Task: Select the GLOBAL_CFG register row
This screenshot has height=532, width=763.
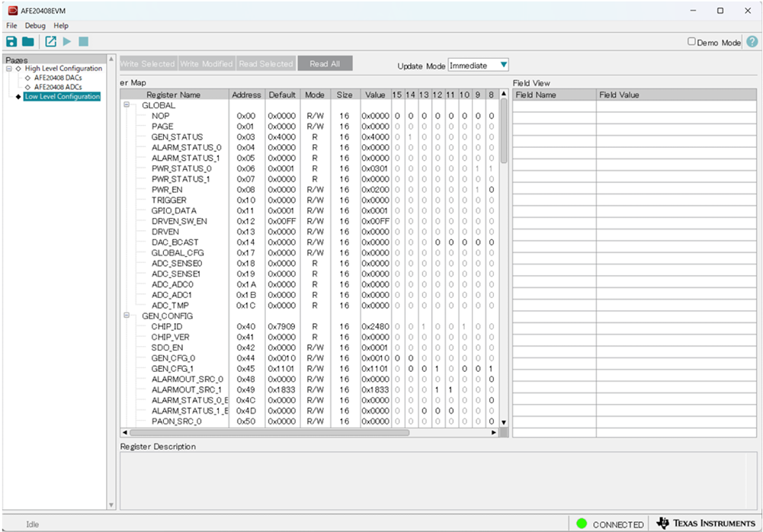Action: (309, 253)
